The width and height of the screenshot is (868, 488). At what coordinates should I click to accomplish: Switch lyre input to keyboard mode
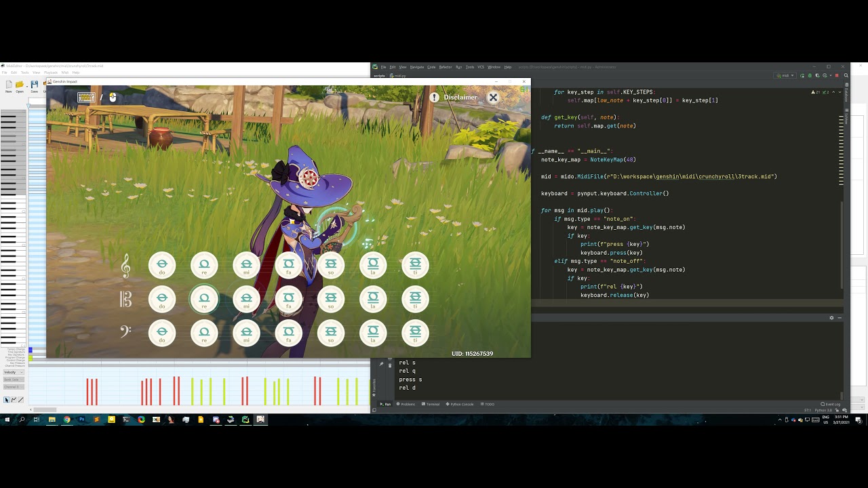tap(86, 98)
